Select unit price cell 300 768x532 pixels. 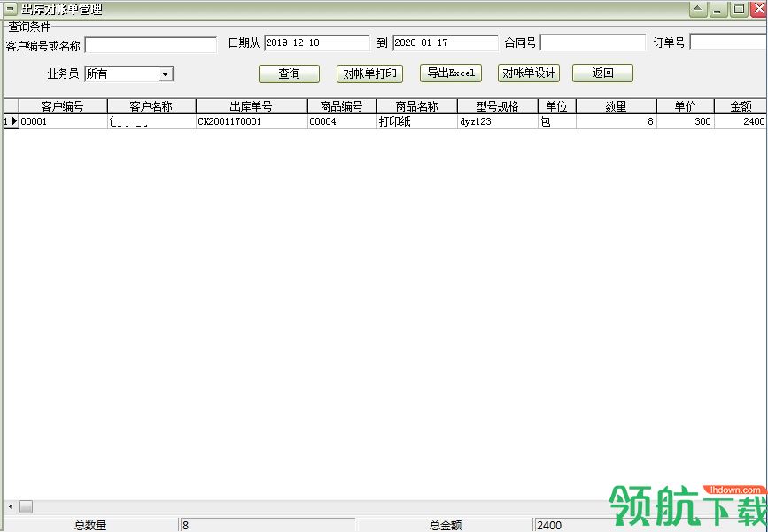[686, 121]
